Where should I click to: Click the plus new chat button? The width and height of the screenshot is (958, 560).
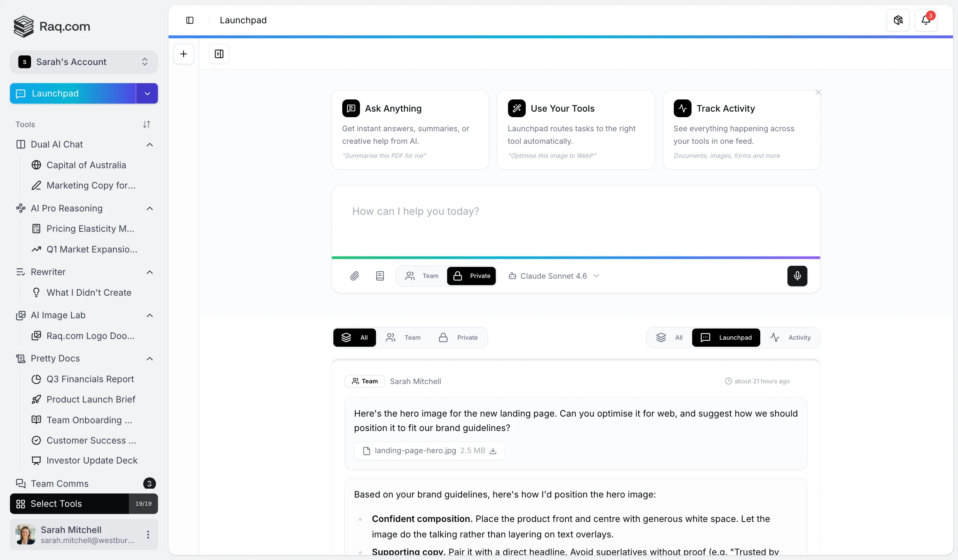[184, 54]
